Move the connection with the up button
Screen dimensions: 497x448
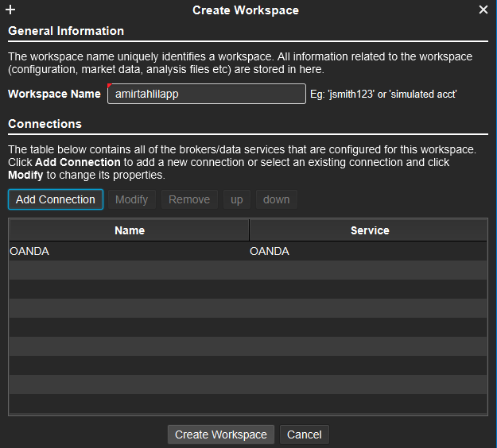tap(237, 199)
